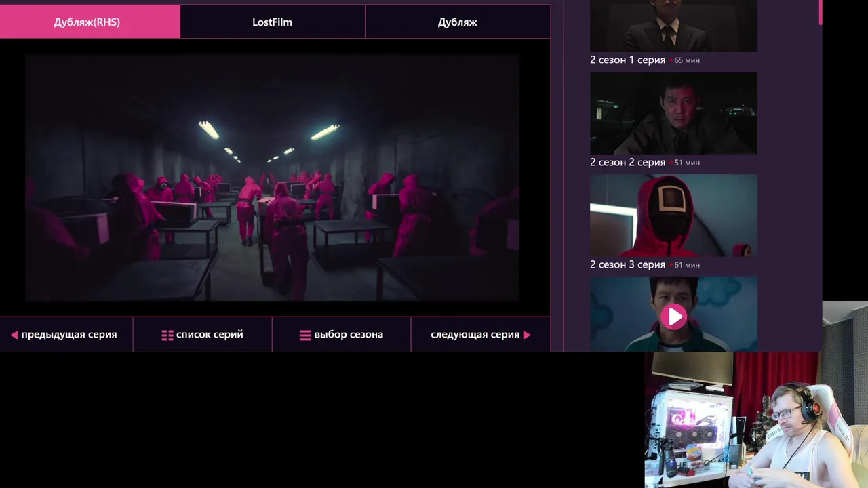The width and height of the screenshot is (868, 488).
Task: Click the 65 мин duration label
Action: pos(687,60)
